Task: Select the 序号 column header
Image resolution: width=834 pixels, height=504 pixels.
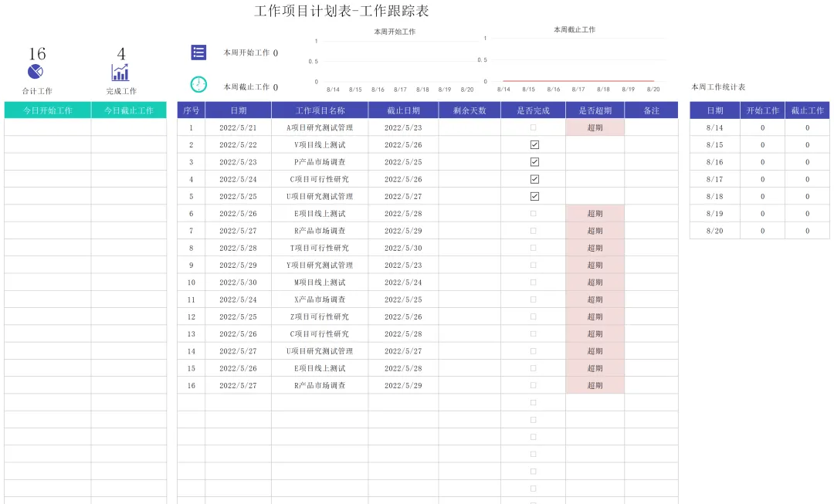Action: tap(191, 110)
